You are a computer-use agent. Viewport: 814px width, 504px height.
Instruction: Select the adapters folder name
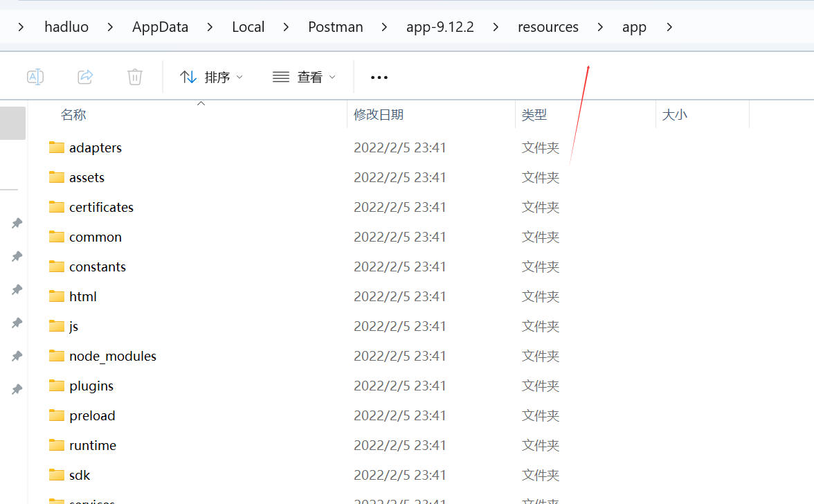[x=96, y=148]
